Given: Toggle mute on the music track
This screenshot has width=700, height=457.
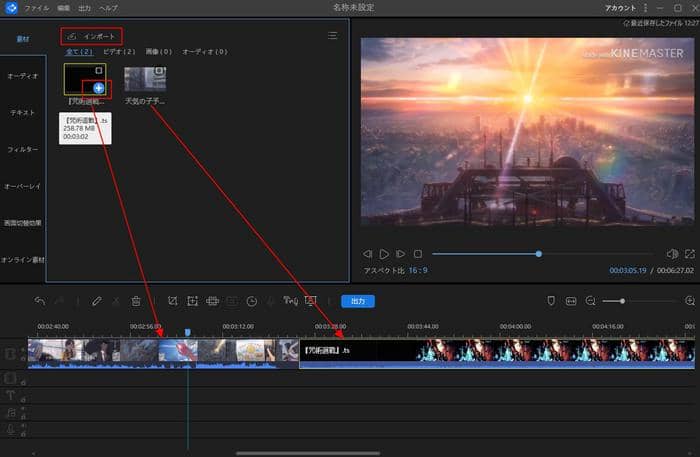Looking at the screenshot, I should pos(23,409).
